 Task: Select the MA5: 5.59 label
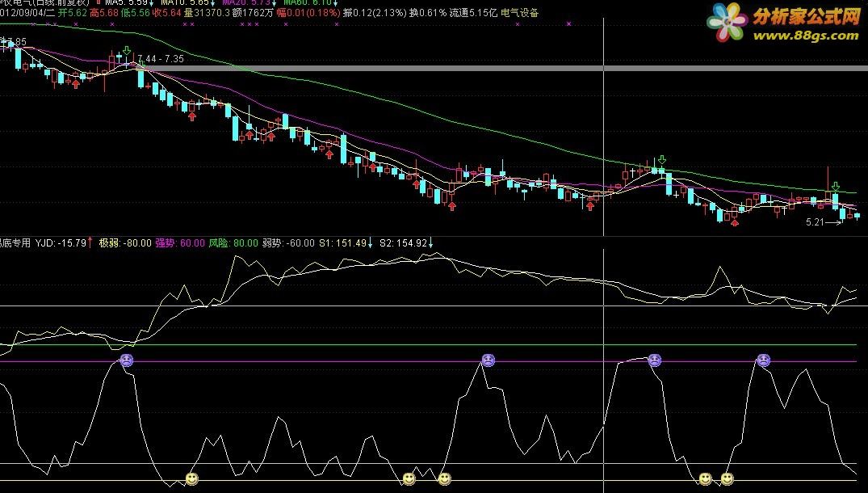pyautogui.click(x=126, y=2)
